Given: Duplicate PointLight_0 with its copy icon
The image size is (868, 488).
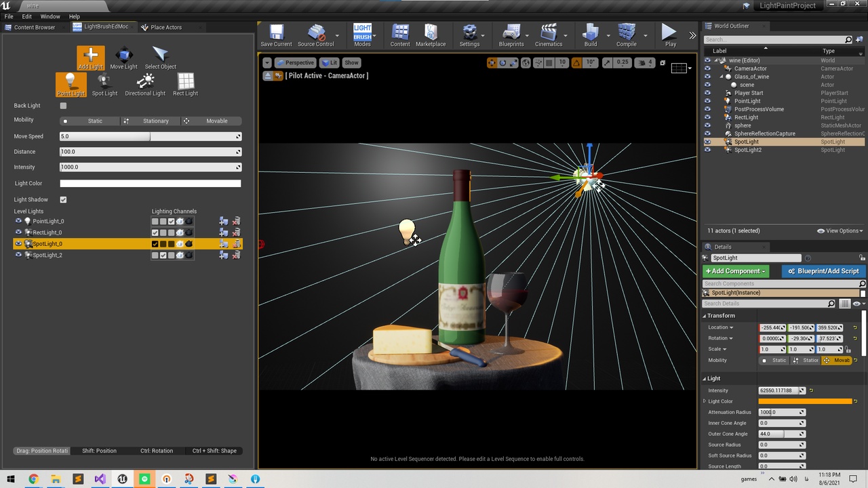Looking at the screenshot, I should 224,221.
